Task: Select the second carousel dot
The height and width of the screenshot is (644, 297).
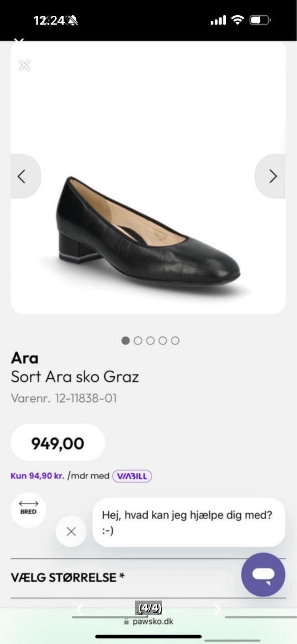Action: (138, 341)
